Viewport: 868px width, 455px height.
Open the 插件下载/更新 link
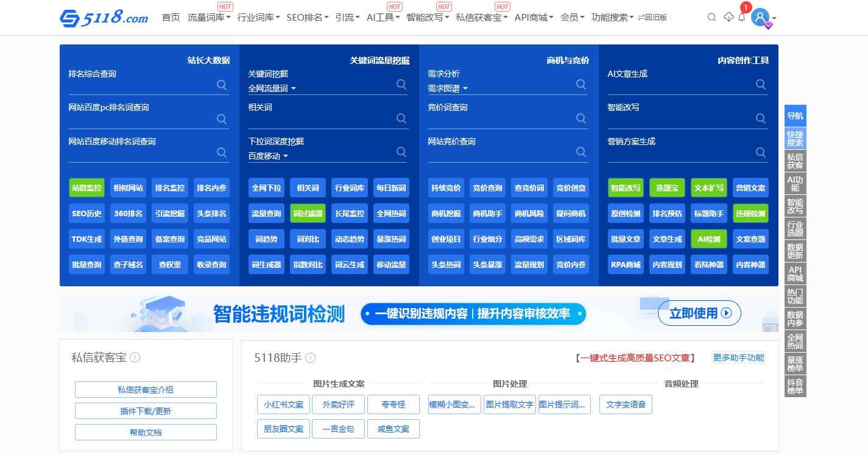click(x=145, y=411)
